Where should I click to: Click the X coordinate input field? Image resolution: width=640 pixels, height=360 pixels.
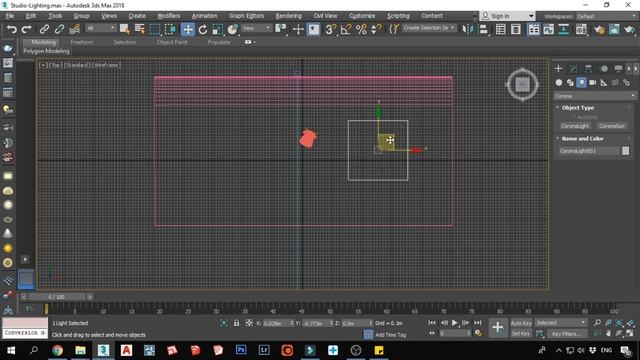[277, 323]
